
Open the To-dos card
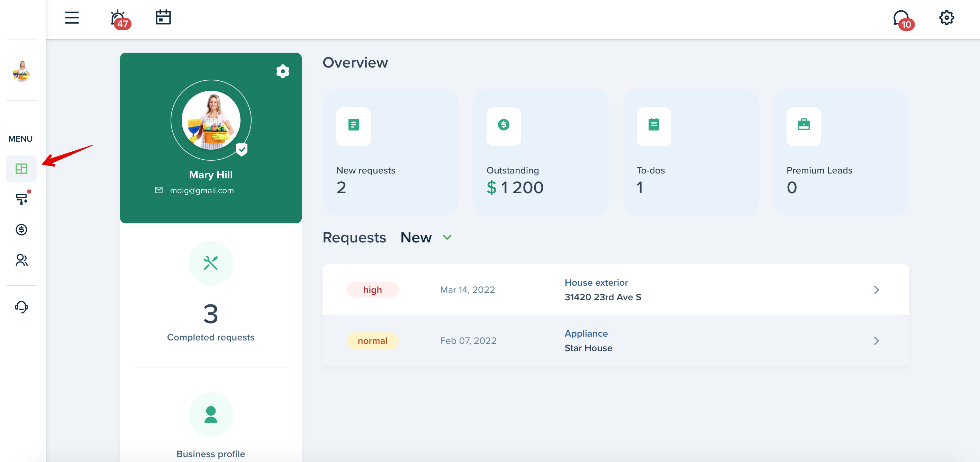[x=690, y=152]
